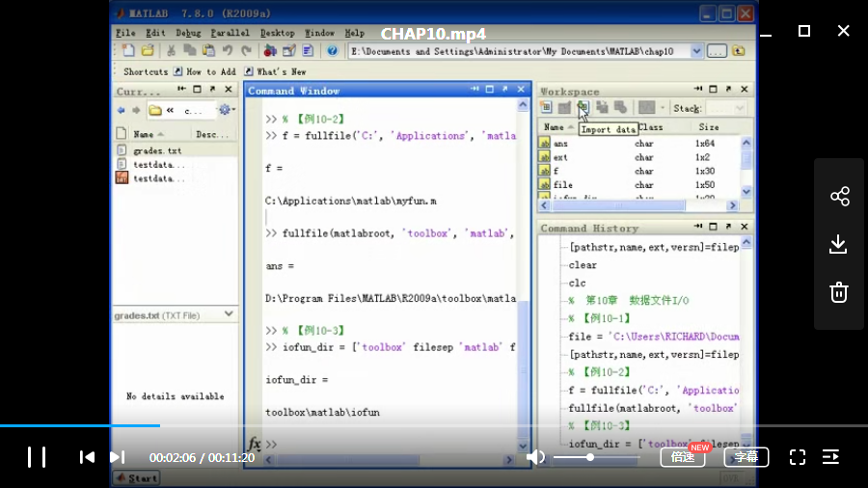Open Profiler icon in MATLAB toolbar

(308, 51)
